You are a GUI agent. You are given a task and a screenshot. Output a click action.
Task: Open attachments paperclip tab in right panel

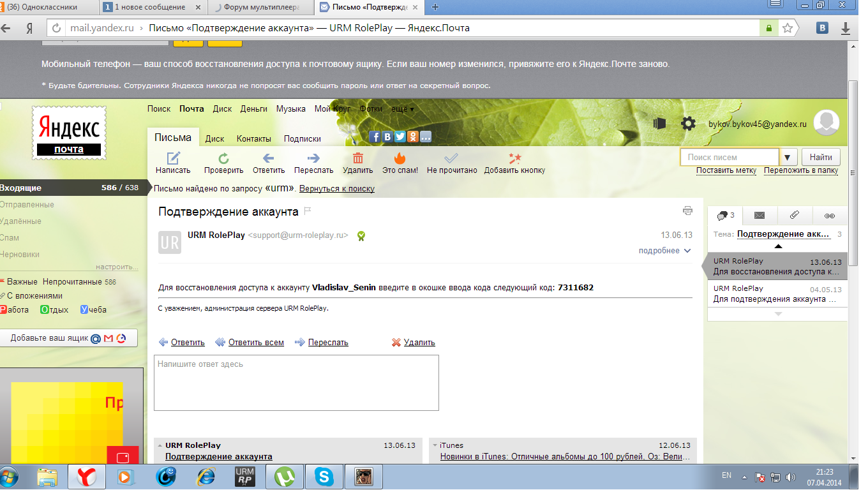point(795,216)
